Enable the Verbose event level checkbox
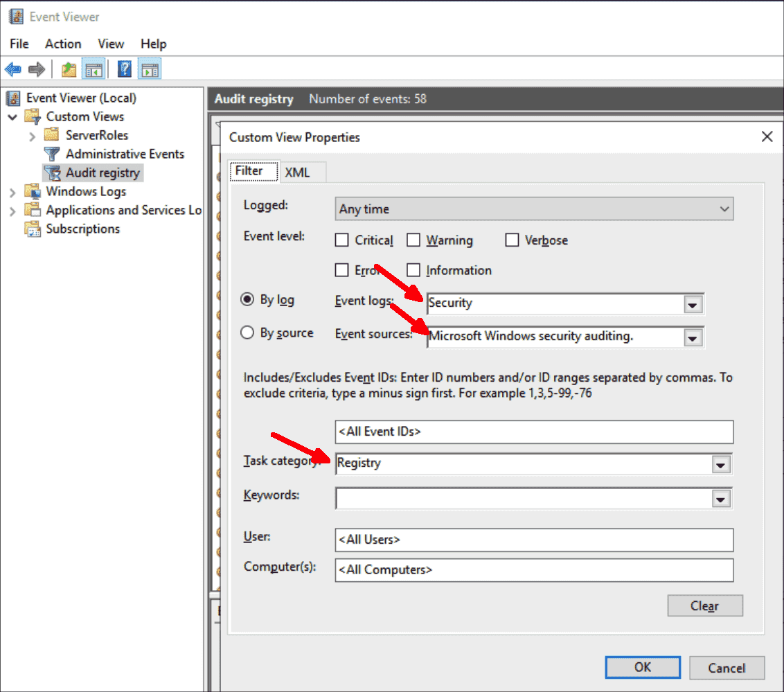Screen dimensions: 784x692 [512, 240]
